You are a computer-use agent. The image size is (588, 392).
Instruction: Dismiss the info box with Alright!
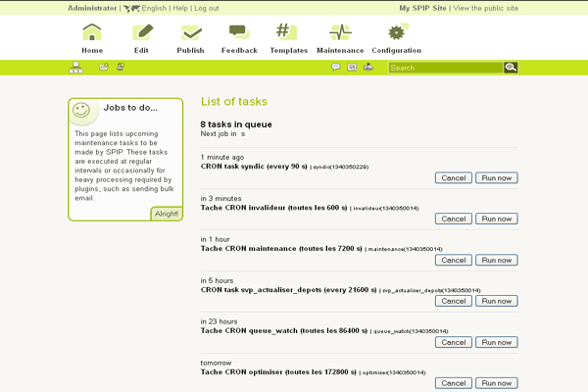(167, 214)
